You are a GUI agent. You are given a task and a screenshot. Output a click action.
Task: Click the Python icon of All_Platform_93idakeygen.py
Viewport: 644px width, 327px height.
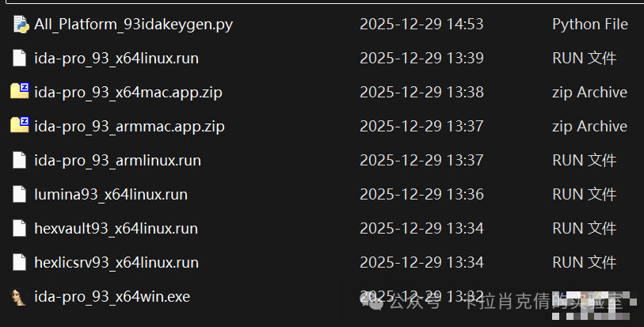21,25
